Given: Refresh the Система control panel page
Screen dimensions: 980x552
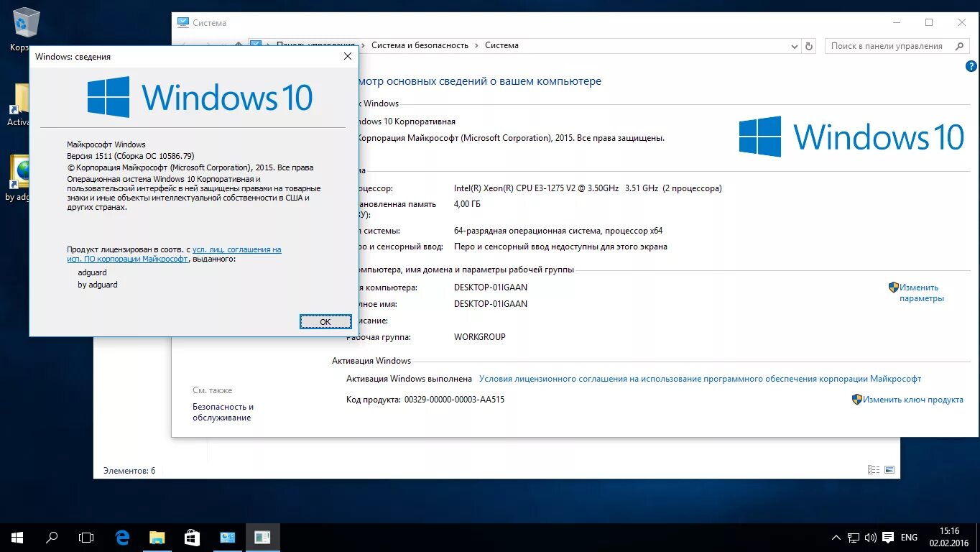Looking at the screenshot, I should point(810,46).
